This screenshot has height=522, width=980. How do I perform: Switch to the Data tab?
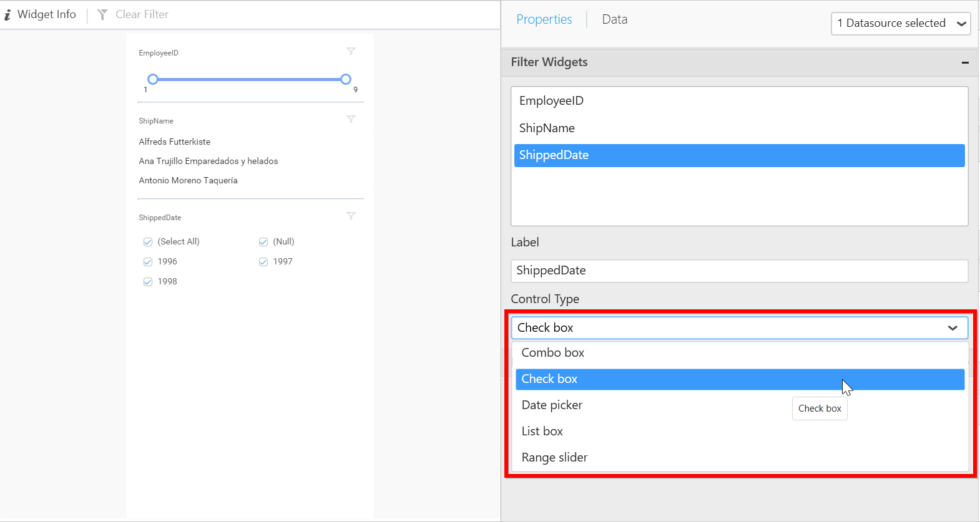[614, 19]
